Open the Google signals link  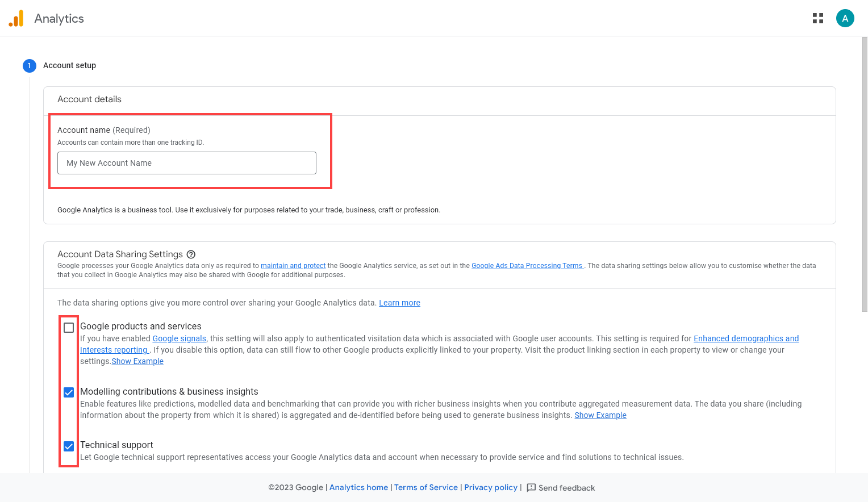point(179,338)
